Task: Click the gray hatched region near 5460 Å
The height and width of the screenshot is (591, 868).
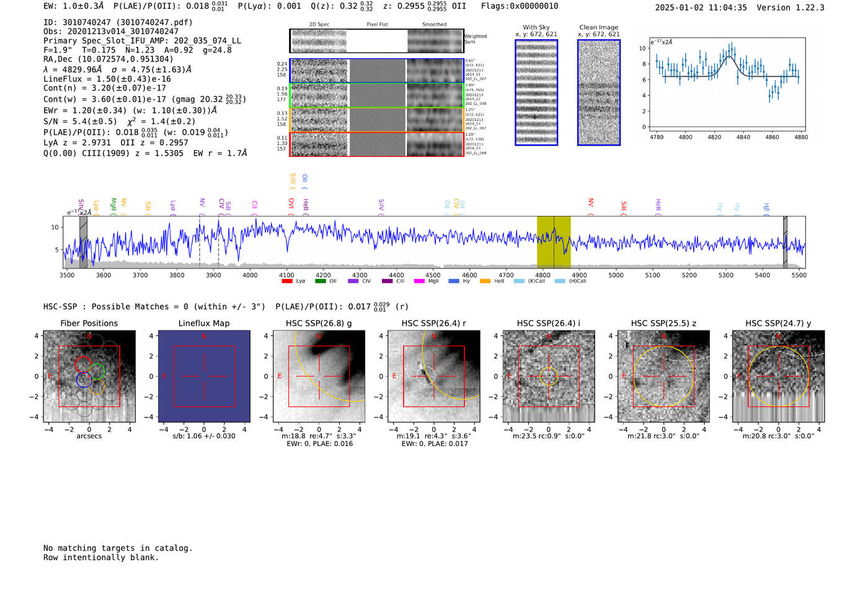Action: (785, 242)
